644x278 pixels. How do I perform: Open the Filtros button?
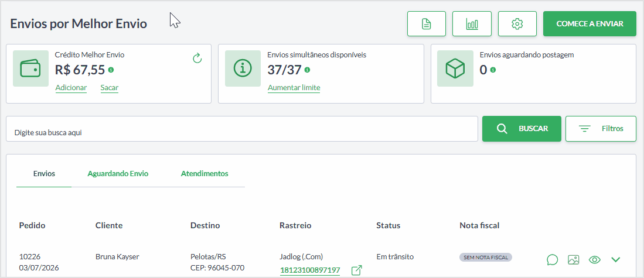point(601,129)
